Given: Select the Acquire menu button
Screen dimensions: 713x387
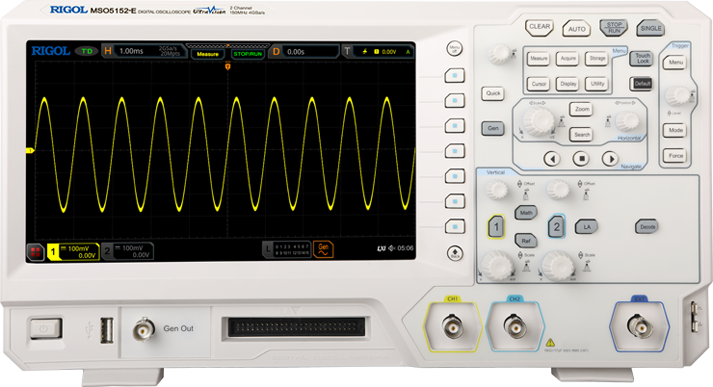Looking at the screenshot, I should pyautogui.click(x=567, y=59).
